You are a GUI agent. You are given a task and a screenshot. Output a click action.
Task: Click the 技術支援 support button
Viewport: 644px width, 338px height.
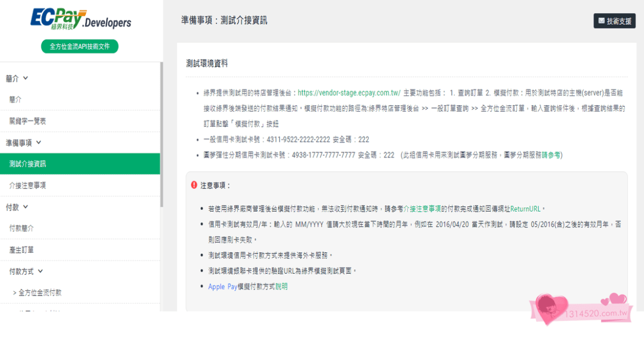[615, 21]
